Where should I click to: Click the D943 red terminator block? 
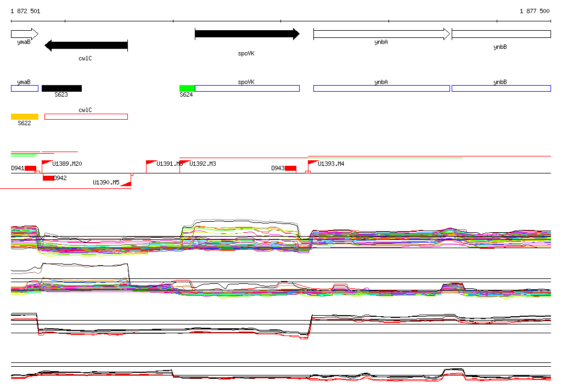point(291,168)
